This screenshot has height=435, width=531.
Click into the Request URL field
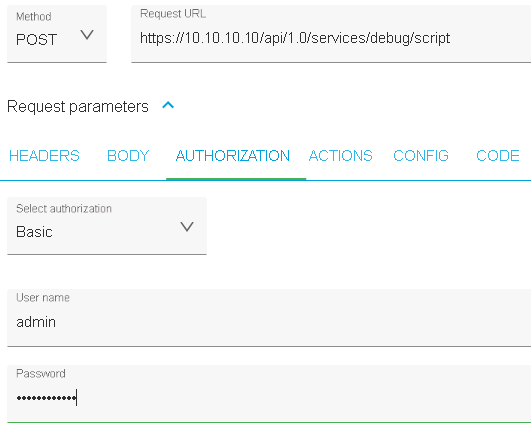point(331,34)
